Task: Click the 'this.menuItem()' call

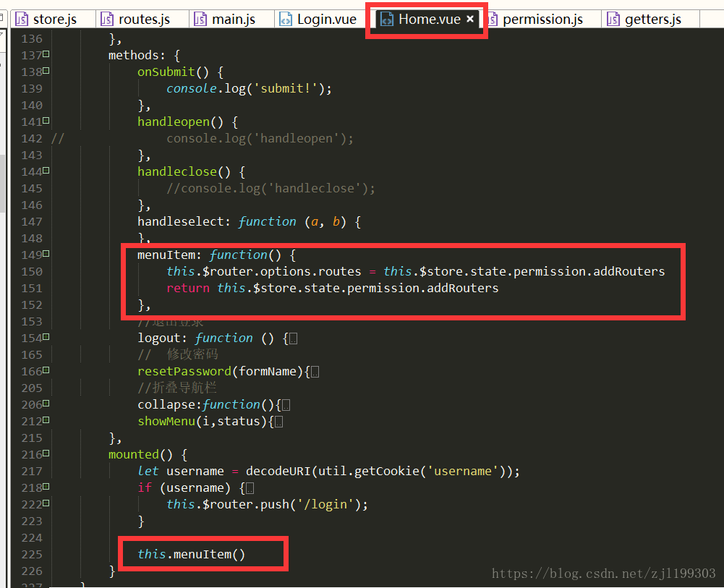Action: pyautogui.click(x=191, y=554)
